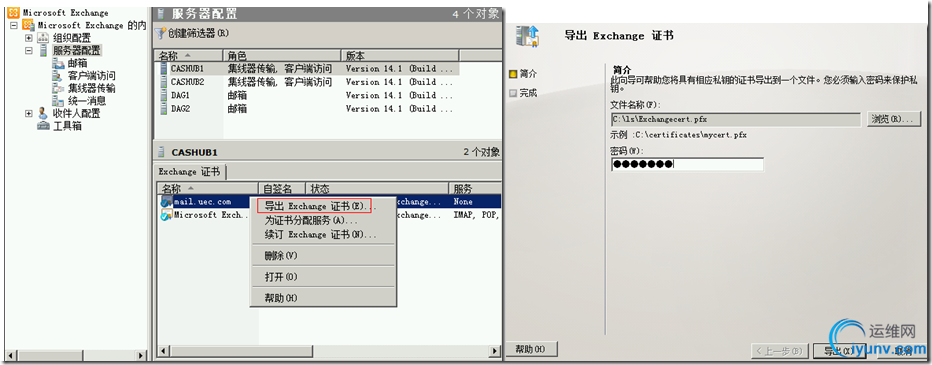Sort certificates by 服务 column header

click(474, 188)
